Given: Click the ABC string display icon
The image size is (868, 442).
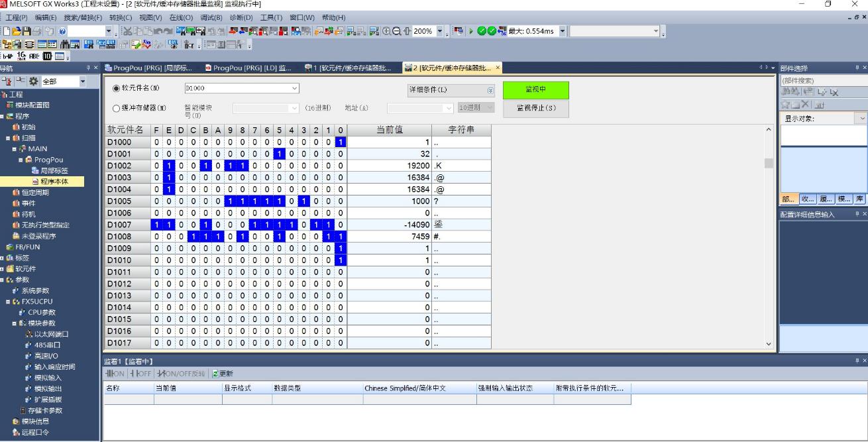Looking at the screenshot, I should click(x=34, y=56).
